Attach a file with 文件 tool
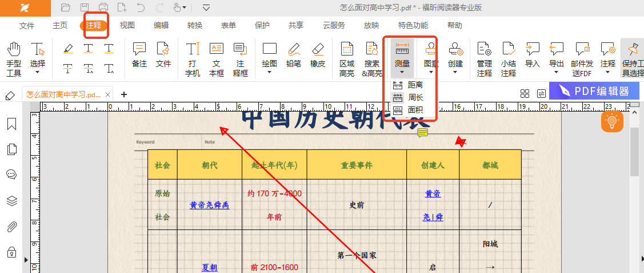Image resolution: width=644 pixels, height=273 pixels. (x=163, y=55)
